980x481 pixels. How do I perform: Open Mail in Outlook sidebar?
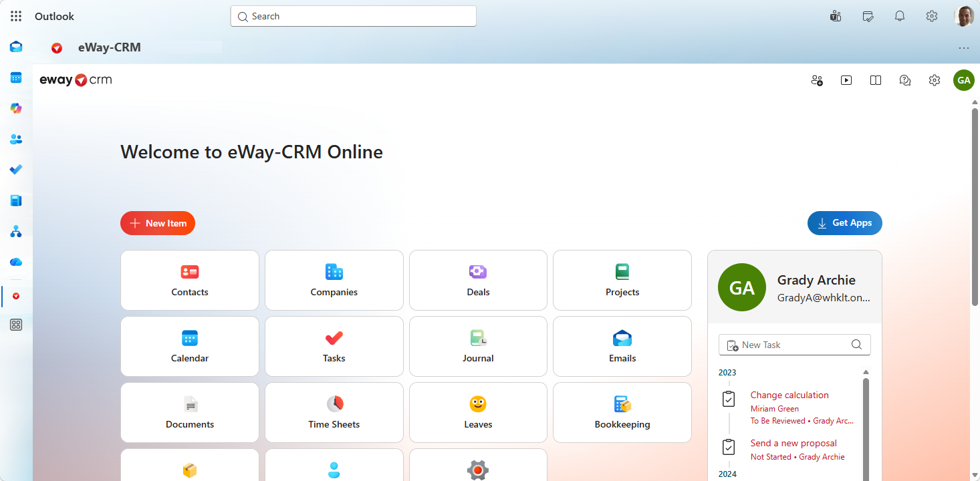point(16,47)
